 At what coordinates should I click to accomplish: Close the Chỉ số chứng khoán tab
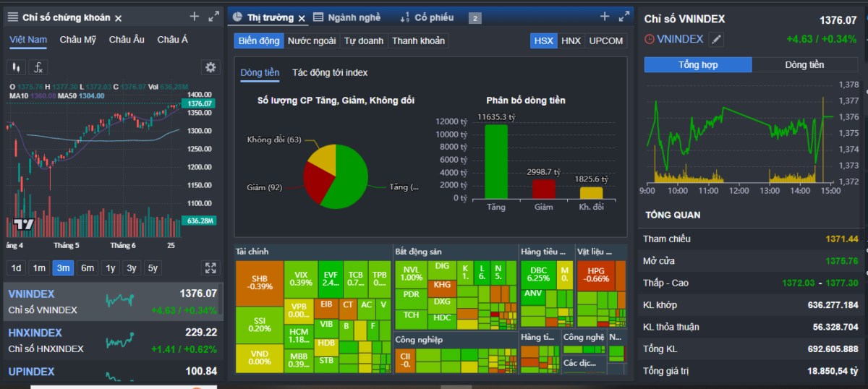point(119,17)
